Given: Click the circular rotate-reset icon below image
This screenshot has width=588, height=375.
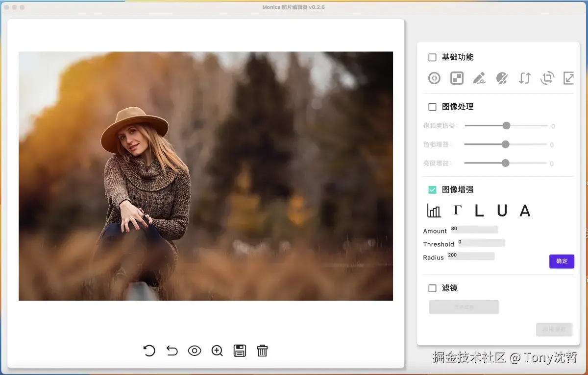Looking at the screenshot, I should click(x=149, y=351).
